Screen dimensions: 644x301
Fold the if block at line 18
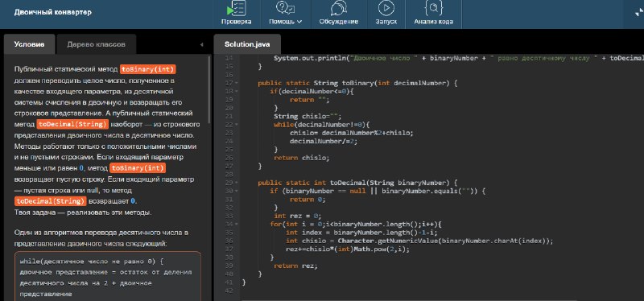[x=237, y=92]
